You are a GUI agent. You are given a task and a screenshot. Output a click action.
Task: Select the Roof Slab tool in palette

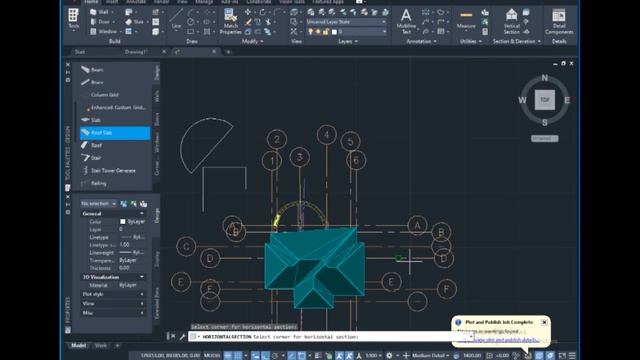point(115,133)
